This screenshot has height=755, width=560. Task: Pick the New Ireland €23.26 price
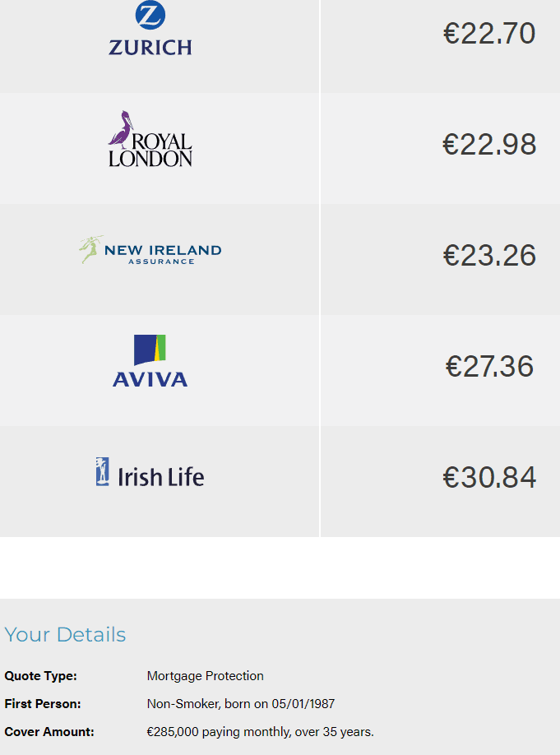point(489,256)
